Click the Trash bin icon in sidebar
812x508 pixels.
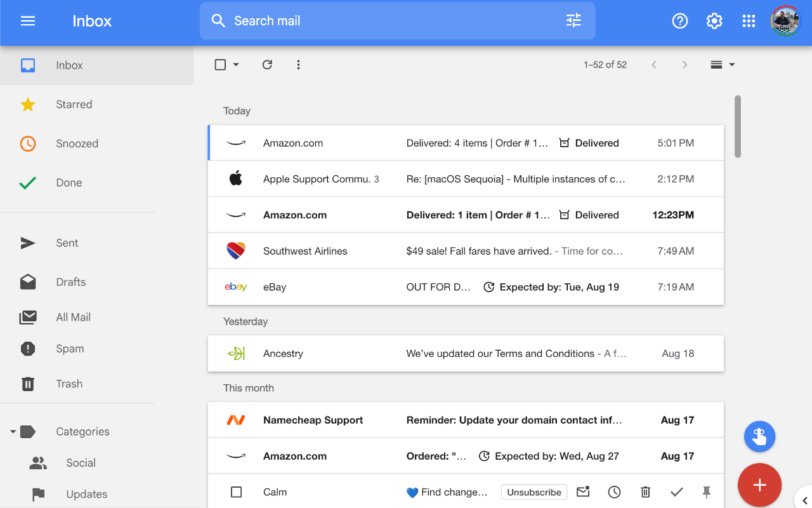(28, 384)
